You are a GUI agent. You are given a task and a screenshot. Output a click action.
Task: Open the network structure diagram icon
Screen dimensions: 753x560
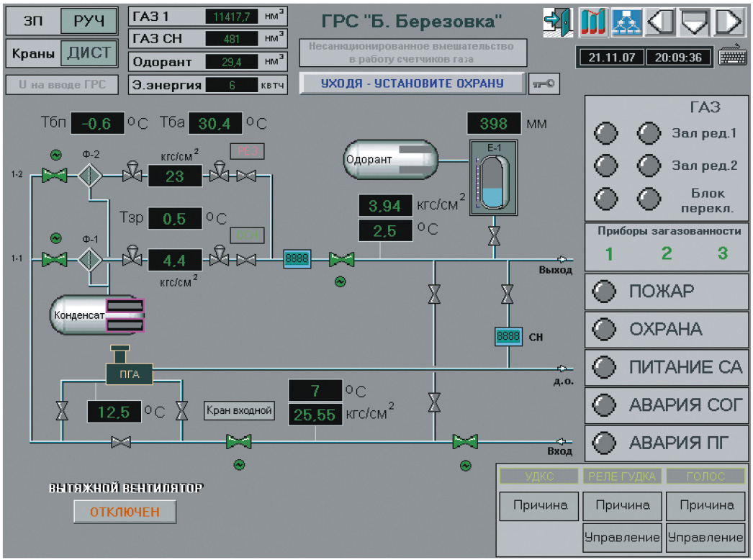(x=627, y=22)
